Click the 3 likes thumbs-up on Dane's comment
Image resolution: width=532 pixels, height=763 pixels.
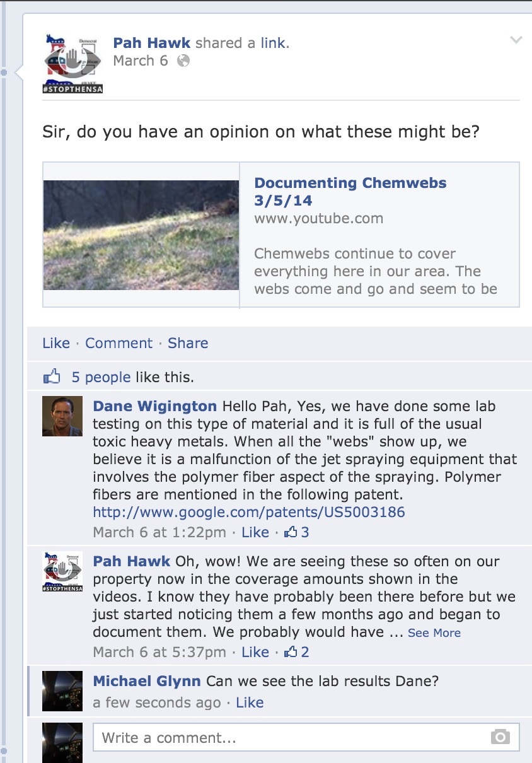291,532
